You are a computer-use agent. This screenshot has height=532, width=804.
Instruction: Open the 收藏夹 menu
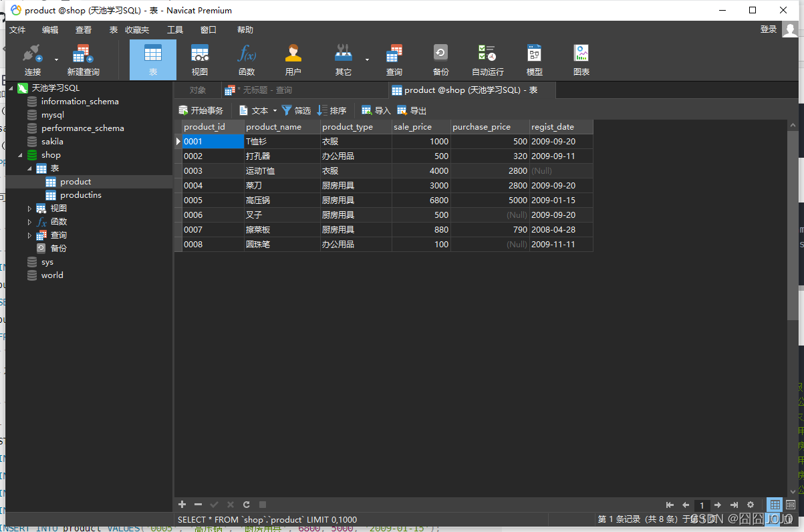click(x=137, y=30)
